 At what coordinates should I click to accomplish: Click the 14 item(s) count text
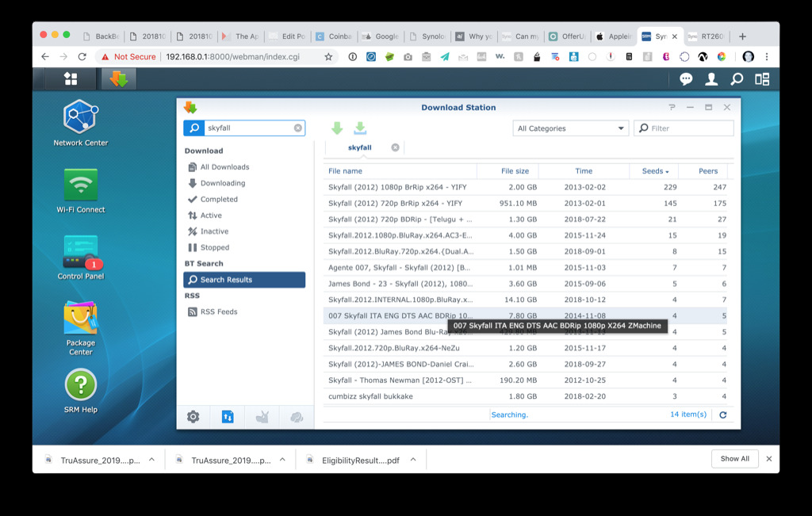(x=688, y=414)
